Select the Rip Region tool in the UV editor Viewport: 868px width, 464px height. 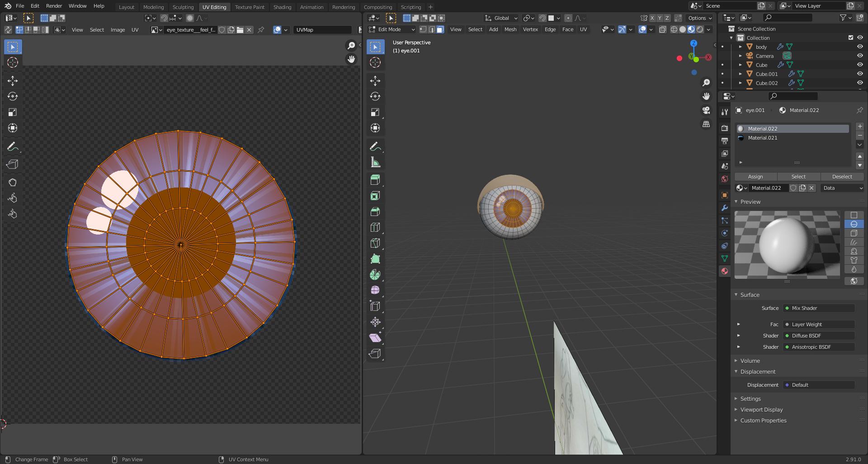tap(13, 164)
